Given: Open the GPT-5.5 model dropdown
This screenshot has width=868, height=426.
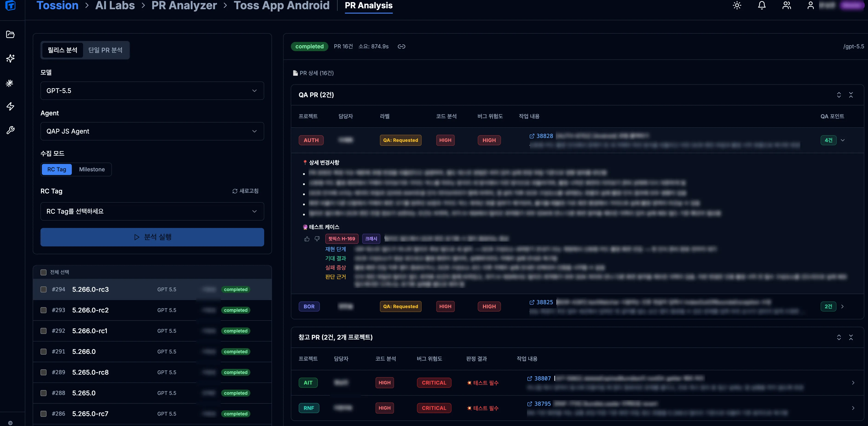Looking at the screenshot, I should click(152, 91).
